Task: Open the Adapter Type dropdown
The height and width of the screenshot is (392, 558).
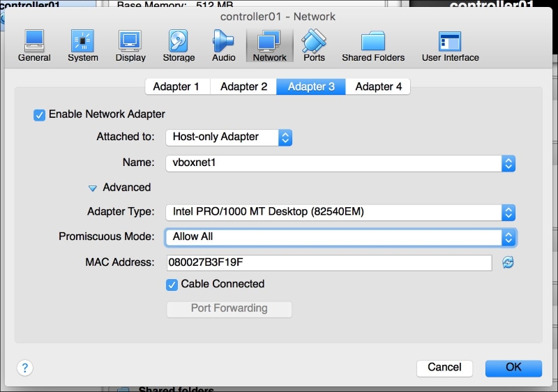Action: (x=340, y=212)
